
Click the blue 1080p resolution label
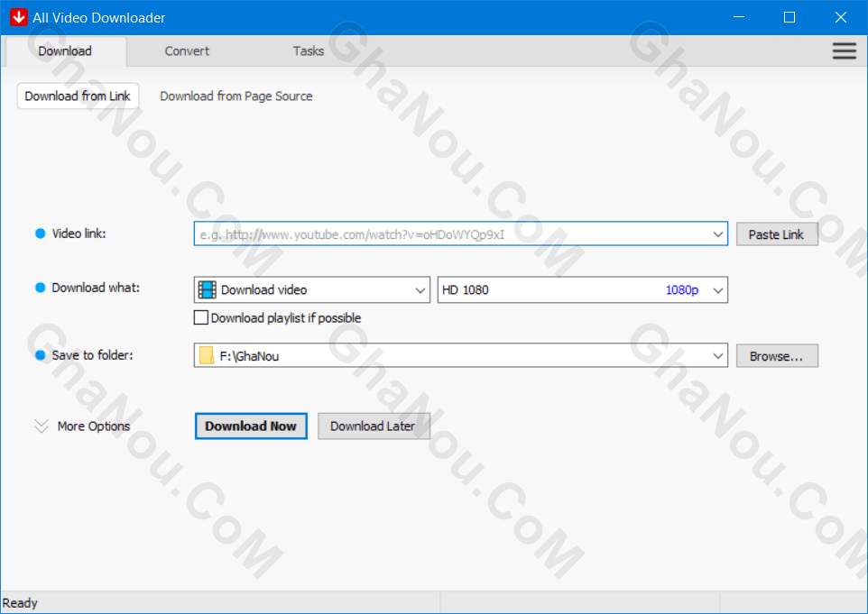pos(682,289)
